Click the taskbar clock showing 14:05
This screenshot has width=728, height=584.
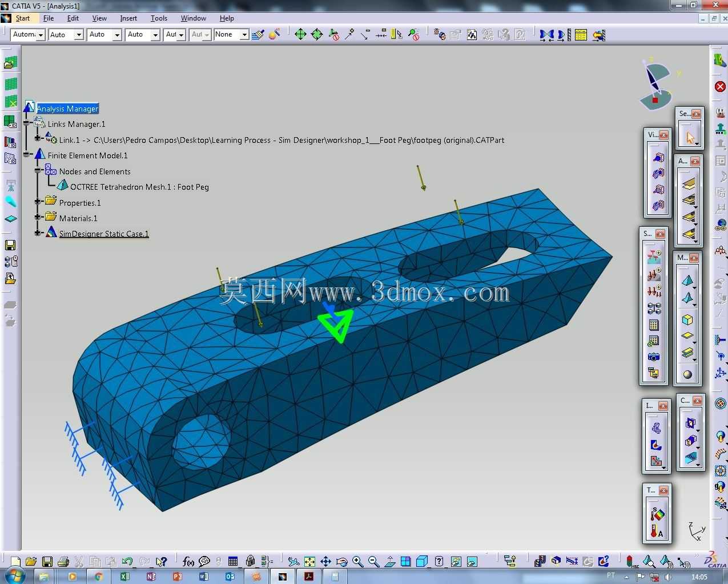point(699,577)
